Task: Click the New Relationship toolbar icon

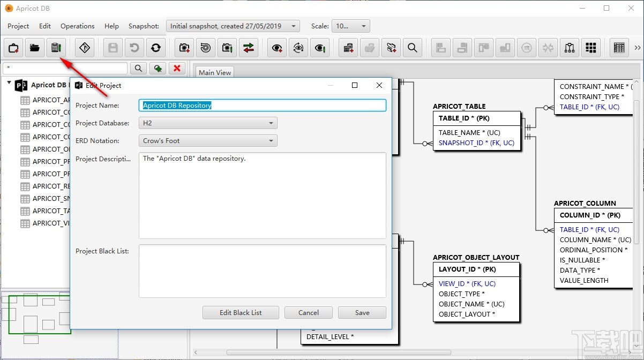Action: click(x=391, y=48)
